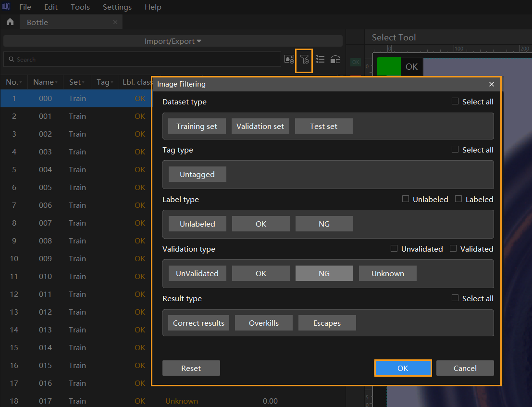The height and width of the screenshot is (407, 532).
Task: Open the File menu
Action: (25, 7)
